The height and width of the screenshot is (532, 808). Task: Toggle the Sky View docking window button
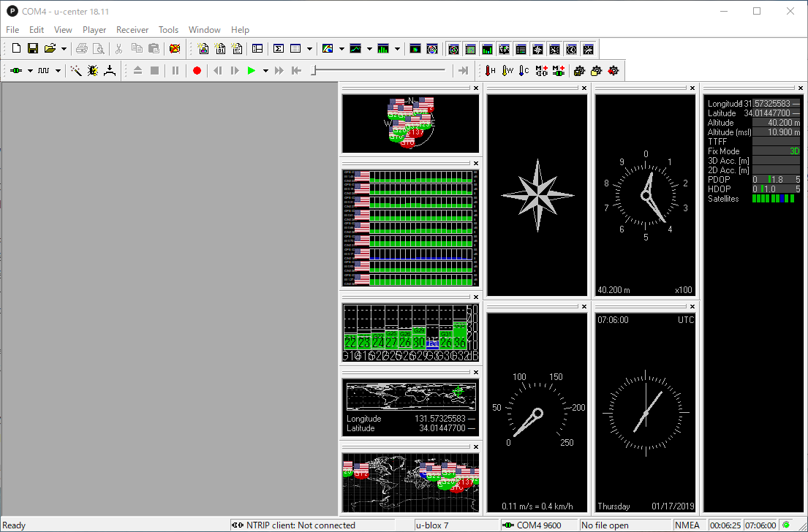(453, 49)
